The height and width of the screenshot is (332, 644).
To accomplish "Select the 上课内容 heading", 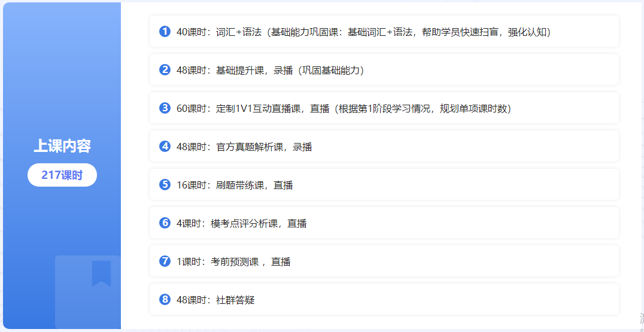I will [62, 146].
